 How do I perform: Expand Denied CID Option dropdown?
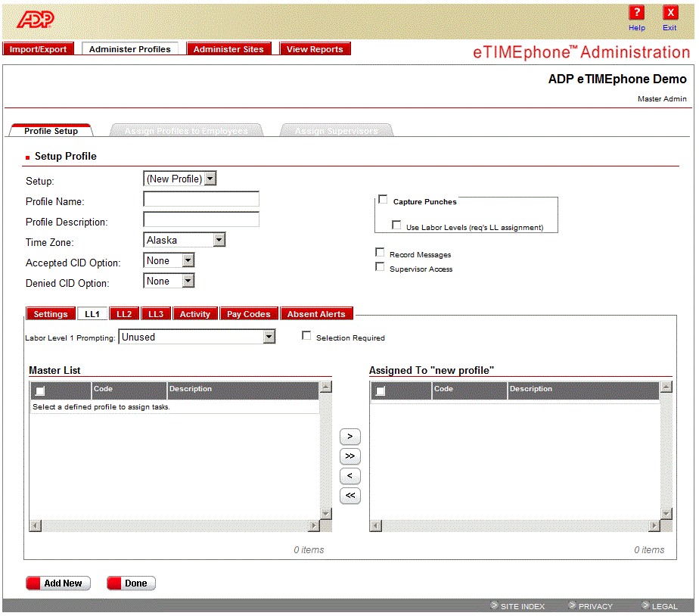click(x=169, y=281)
